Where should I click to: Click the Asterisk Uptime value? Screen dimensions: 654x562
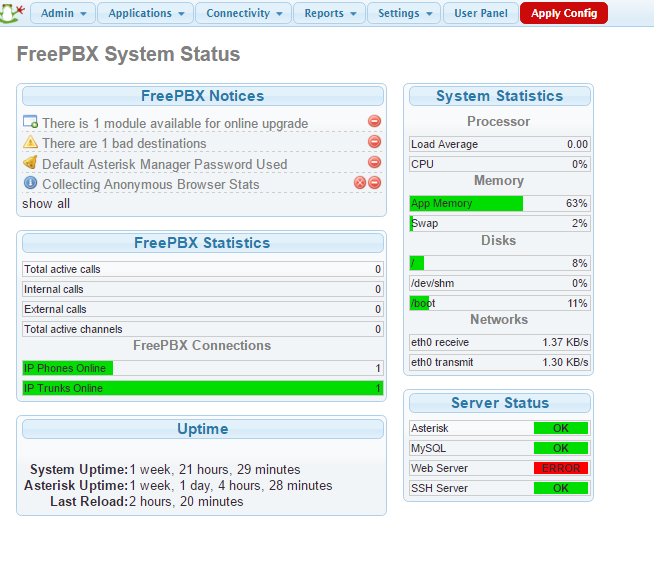[x=231, y=486]
